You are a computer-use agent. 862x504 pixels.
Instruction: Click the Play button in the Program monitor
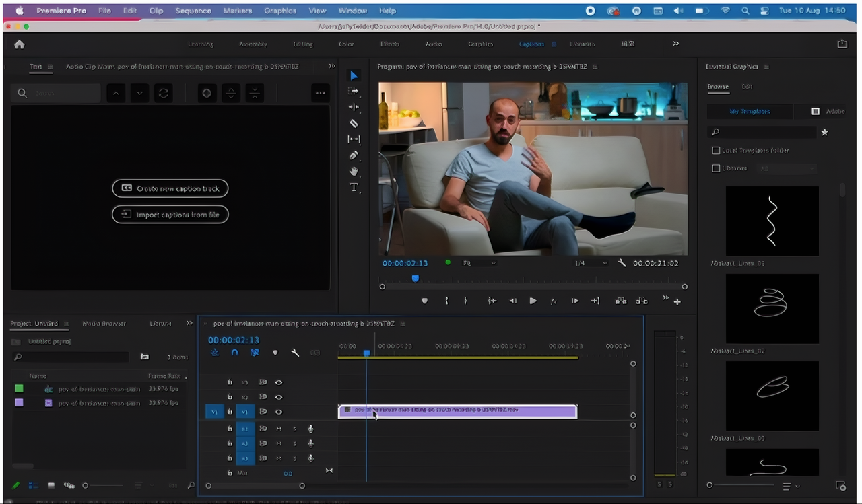point(533,301)
